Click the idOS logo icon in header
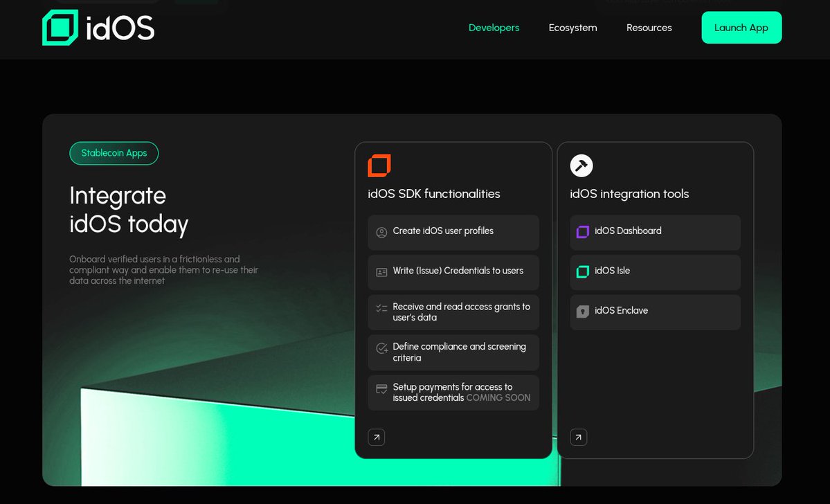The height and width of the screenshot is (504, 830). point(60,28)
